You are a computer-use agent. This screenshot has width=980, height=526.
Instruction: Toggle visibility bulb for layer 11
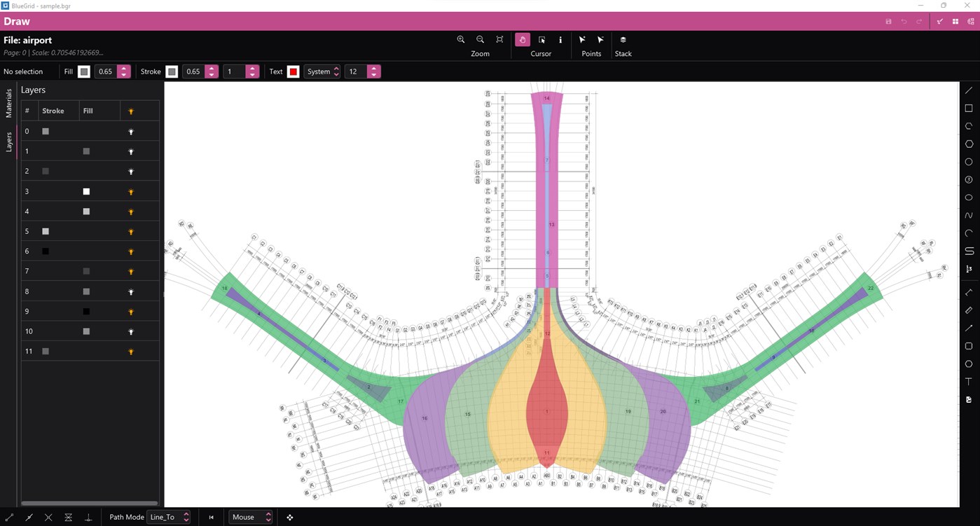tap(130, 352)
